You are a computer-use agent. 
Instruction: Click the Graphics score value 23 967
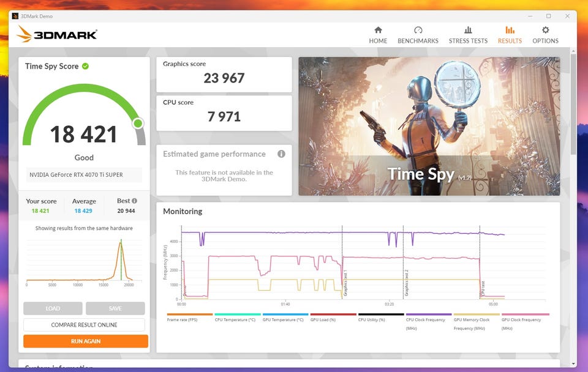(224, 78)
